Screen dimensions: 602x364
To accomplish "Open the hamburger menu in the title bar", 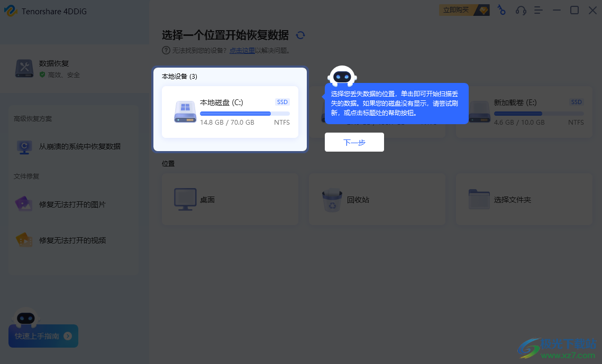I will click(x=539, y=11).
